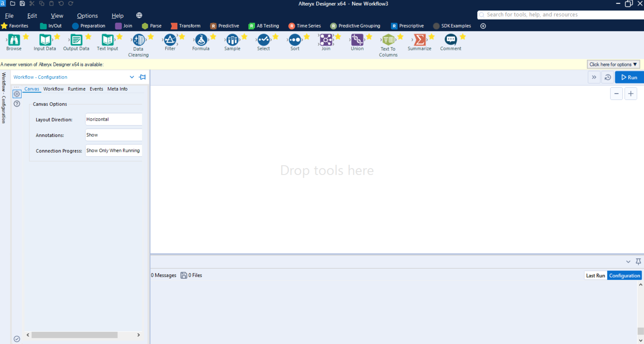The width and height of the screenshot is (644, 344).
Task: Open the schedule workflow history icon
Action: pos(608,77)
